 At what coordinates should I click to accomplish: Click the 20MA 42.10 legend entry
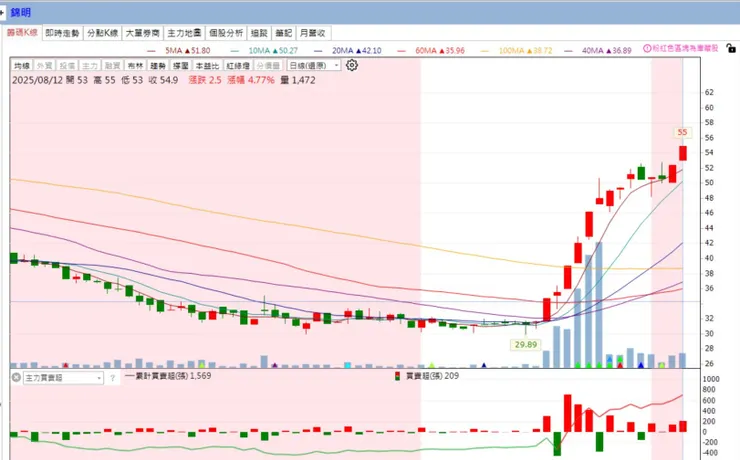[x=347, y=50]
